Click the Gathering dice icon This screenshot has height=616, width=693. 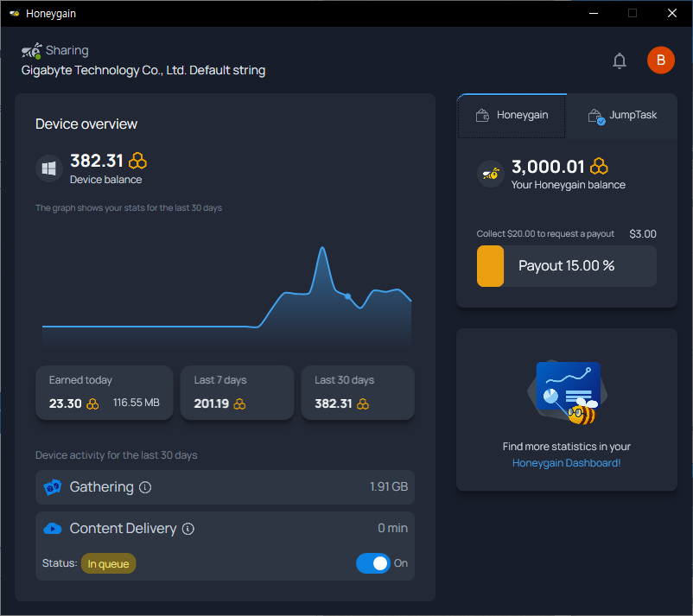click(x=52, y=487)
